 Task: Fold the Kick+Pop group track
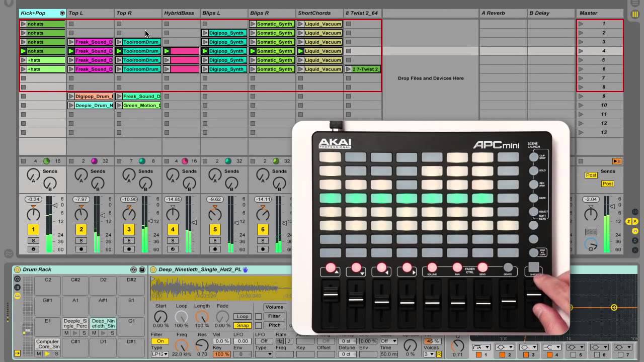click(62, 13)
